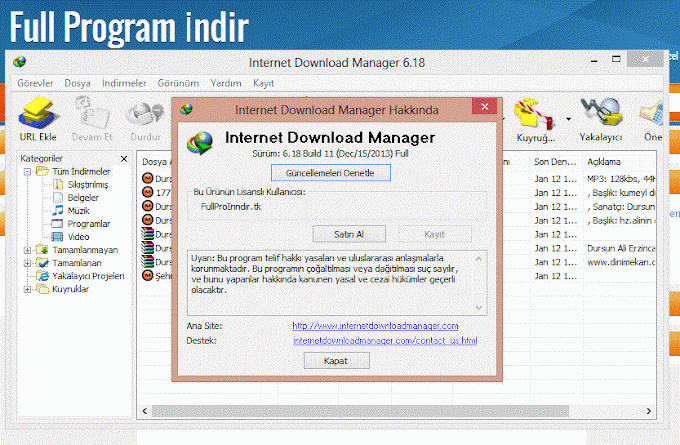
Task: Expand the Kuyruklar tree node
Action: coord(27,289)
